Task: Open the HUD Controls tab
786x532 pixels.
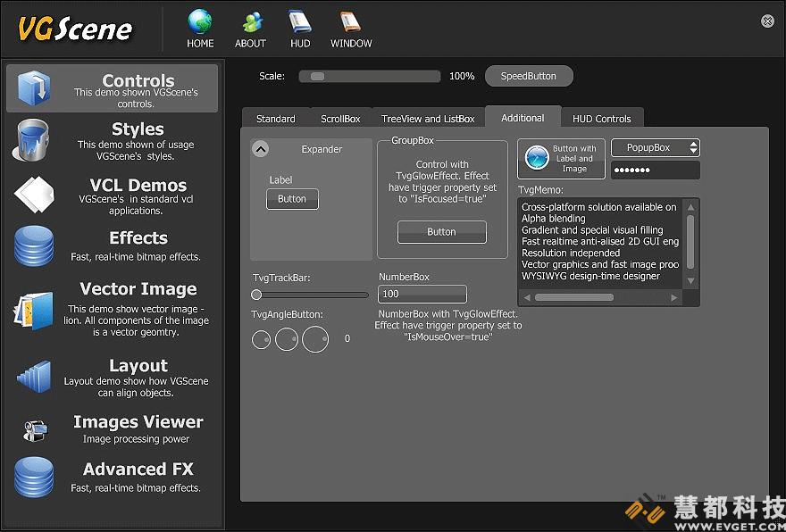Action: tap(601, 119)
